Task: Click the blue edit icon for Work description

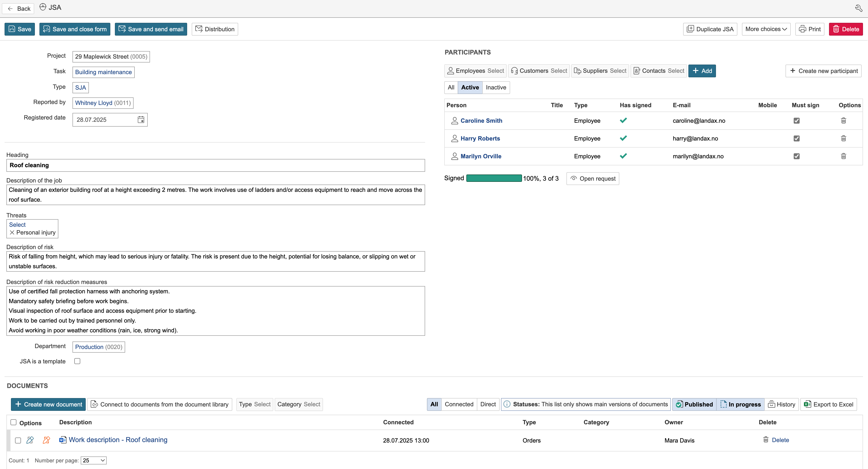Action: 30,440
